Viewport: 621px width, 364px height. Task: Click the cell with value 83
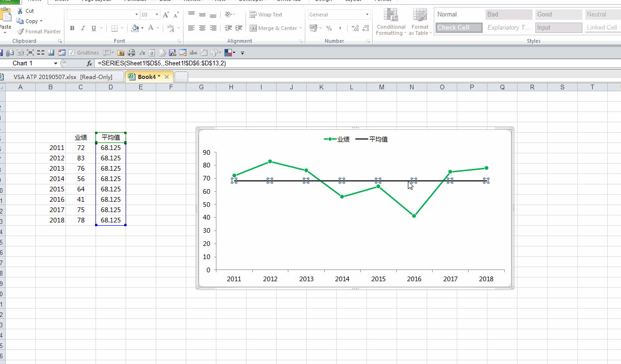(81, 158)
